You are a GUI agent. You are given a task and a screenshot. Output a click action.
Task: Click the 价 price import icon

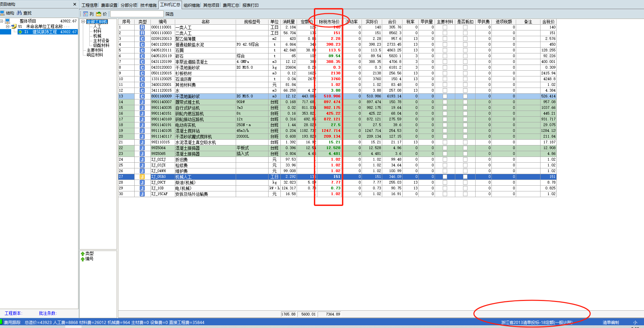tap(99, 14)
